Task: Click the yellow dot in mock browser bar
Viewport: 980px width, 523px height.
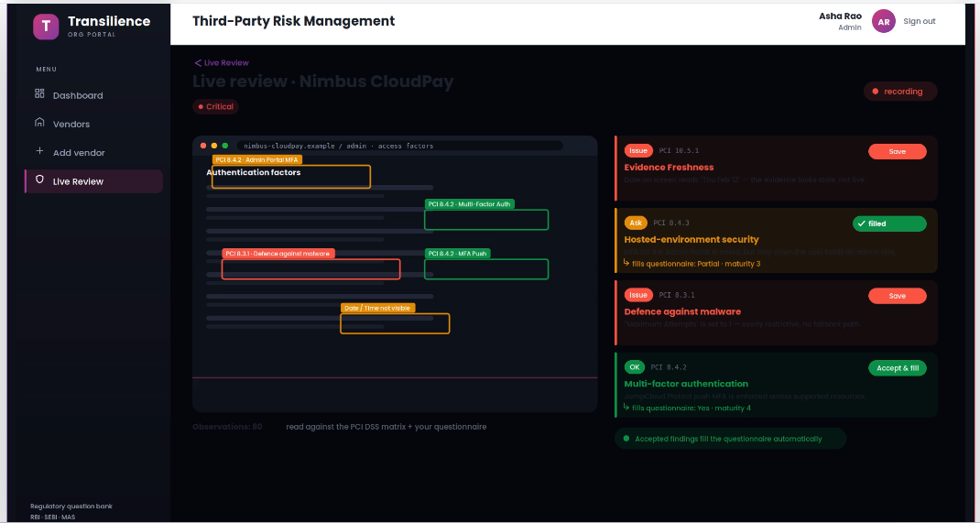Action: tap(214, 146)
